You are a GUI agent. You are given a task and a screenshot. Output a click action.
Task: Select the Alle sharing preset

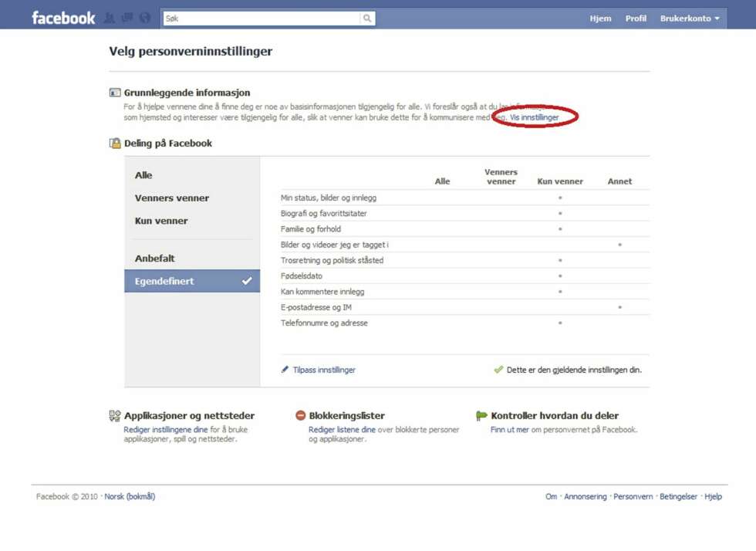[x=143, y=175]
